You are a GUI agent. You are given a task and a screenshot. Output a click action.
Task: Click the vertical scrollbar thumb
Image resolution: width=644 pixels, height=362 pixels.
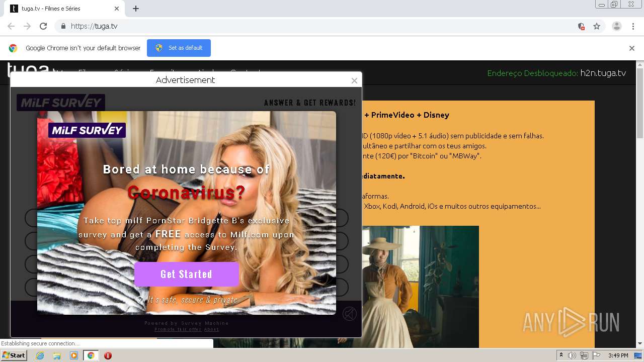pos(640,103)
